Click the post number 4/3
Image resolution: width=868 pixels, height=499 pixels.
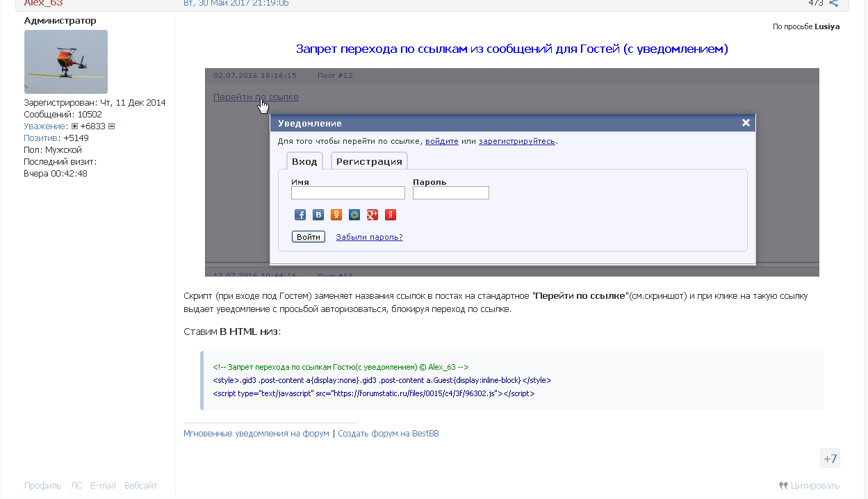click(816, 3)
